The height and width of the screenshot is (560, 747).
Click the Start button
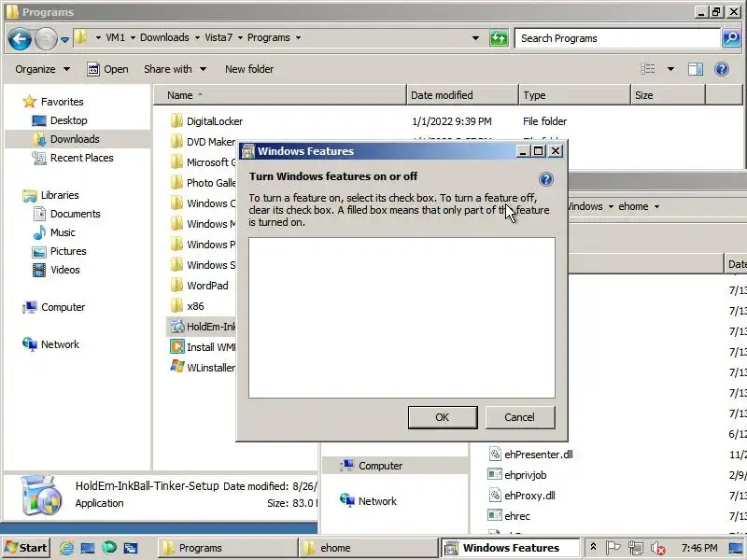pyautogui.click(x=26, y=548)
